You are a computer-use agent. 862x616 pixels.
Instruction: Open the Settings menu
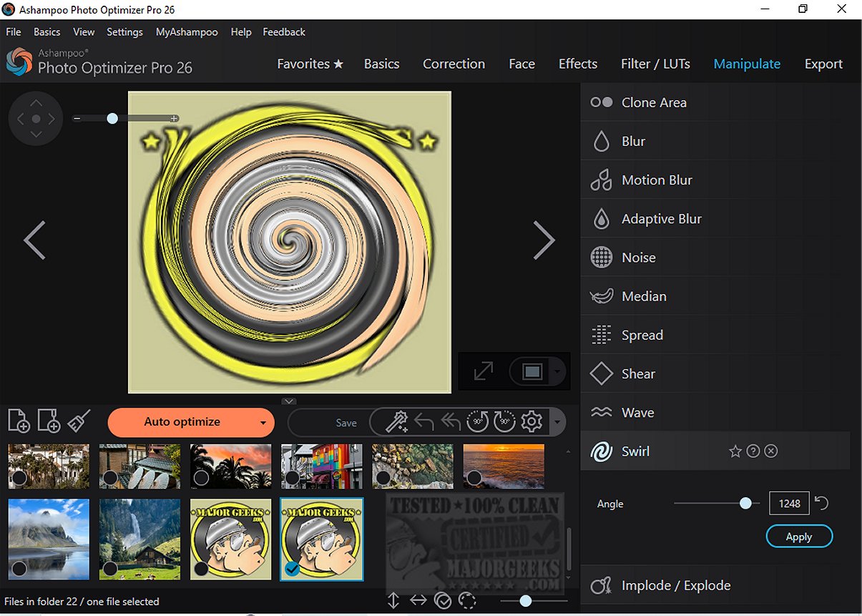124,32
